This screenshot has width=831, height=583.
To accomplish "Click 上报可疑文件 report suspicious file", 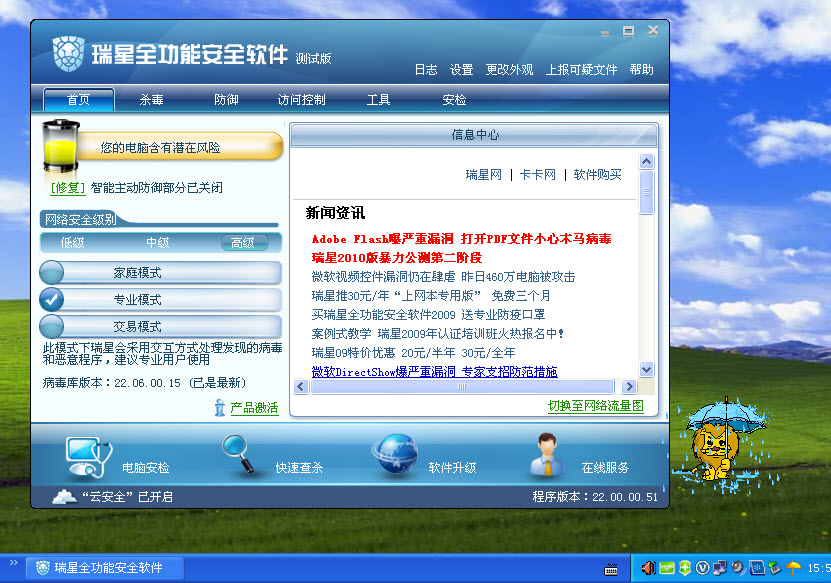I will [x=581, y=69].
